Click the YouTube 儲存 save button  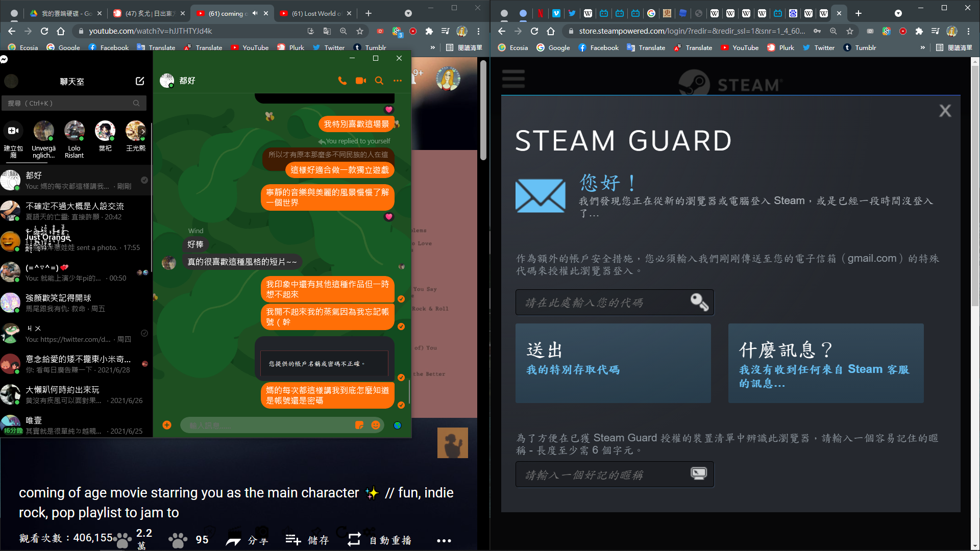coord(307,540)
